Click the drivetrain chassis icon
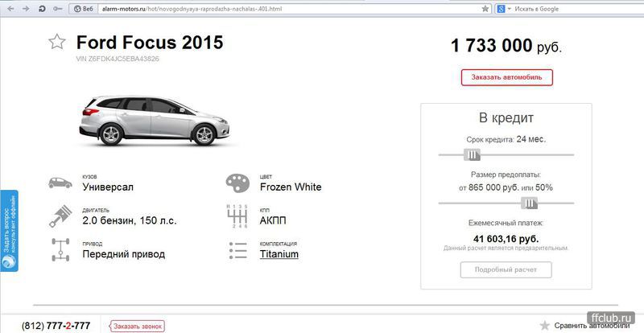Viewport: 644px width, 333px height. click(x=60, y=249)
